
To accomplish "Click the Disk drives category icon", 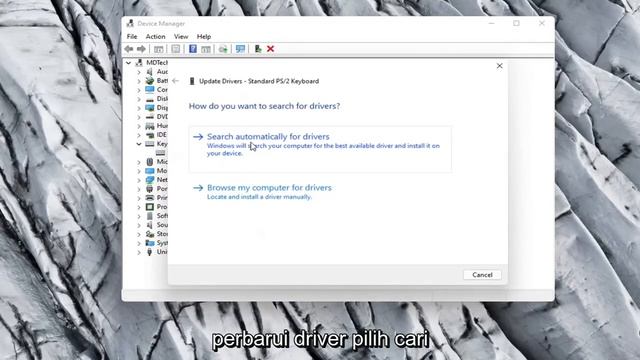I will coord(150,99).
